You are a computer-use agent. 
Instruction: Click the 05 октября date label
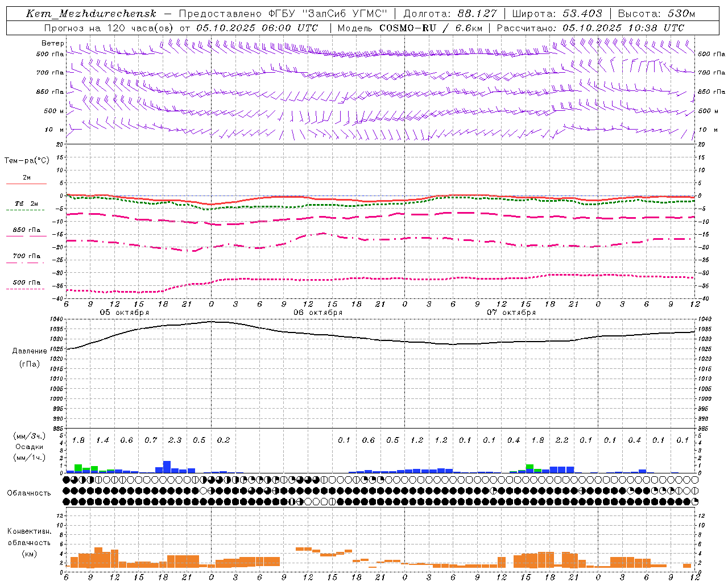[125, 313]
